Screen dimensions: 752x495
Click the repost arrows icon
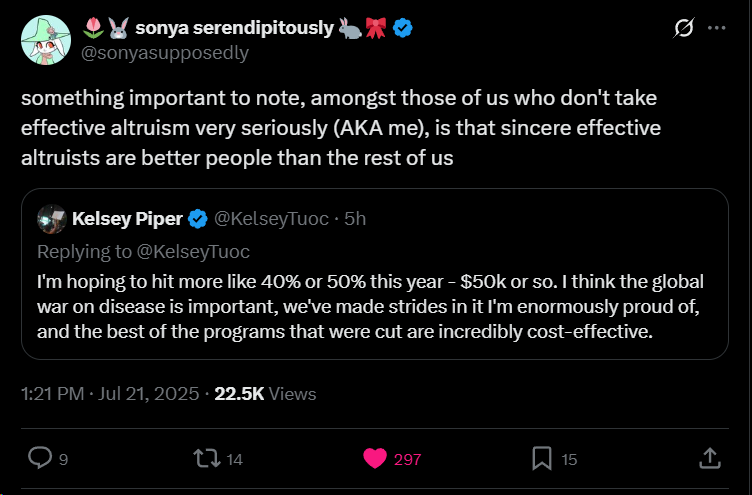pyautogui.click(x=208, y=458)
